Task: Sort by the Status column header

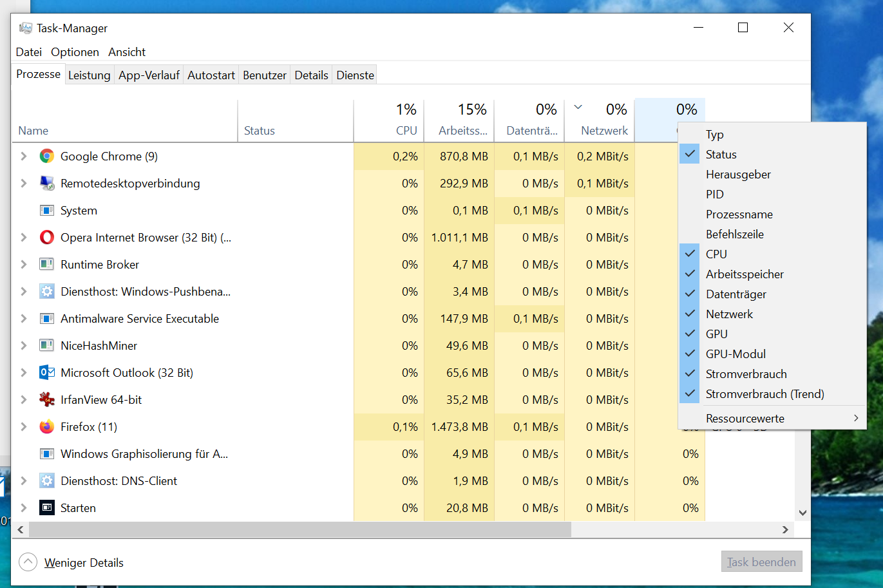Action: click(x=296, y=120)
